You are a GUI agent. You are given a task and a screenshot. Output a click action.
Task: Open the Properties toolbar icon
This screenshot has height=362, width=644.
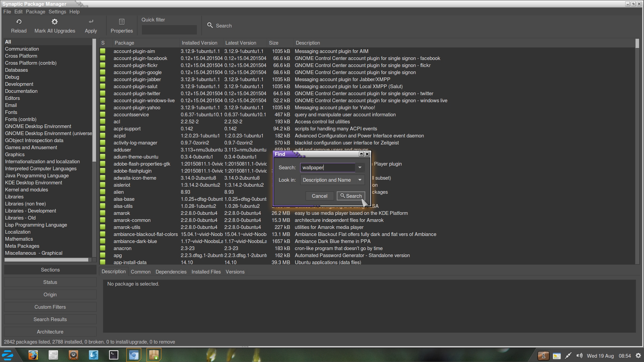point(122,22)
